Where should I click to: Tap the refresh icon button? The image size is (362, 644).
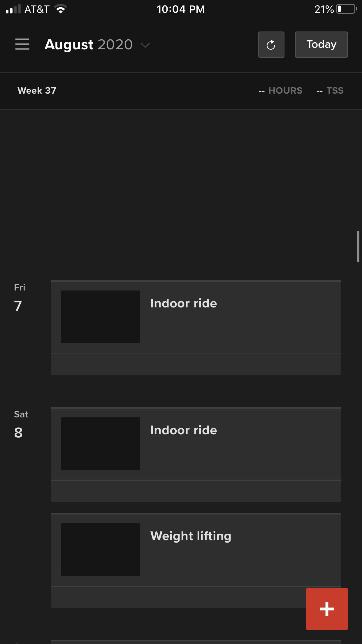click(x=271, y=45)
